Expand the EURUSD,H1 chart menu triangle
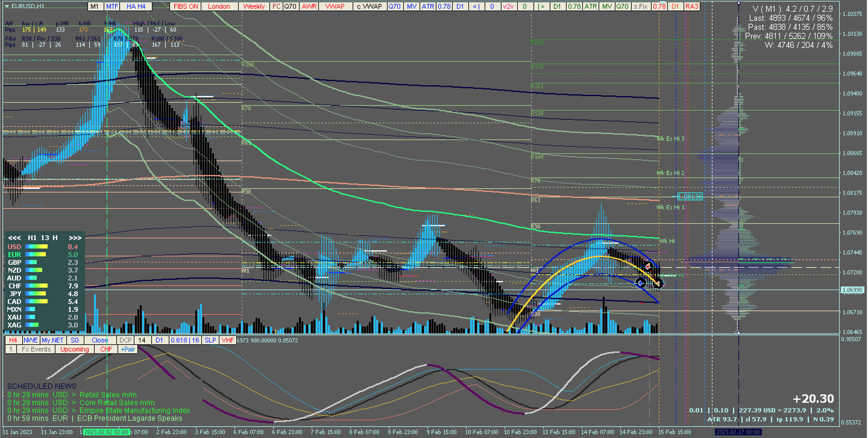Image resolution: width=868 pixels, height=438 pixels. [x=7, y=6]
